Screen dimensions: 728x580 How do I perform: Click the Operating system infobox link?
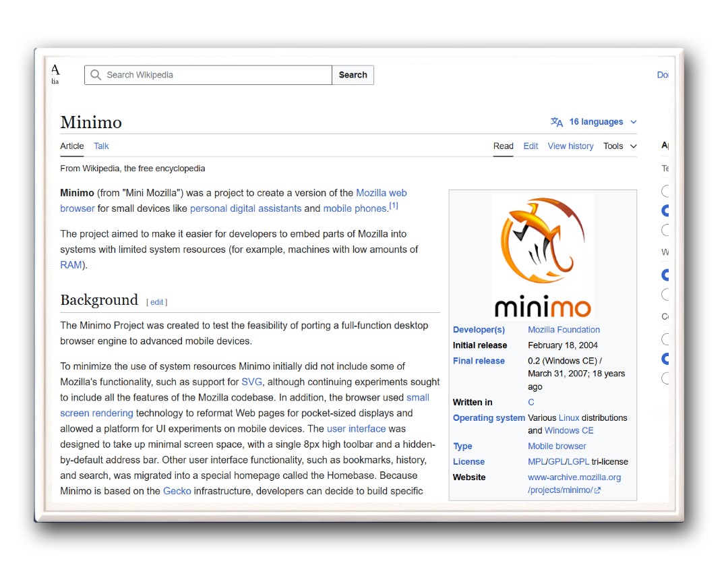(489, 418)
